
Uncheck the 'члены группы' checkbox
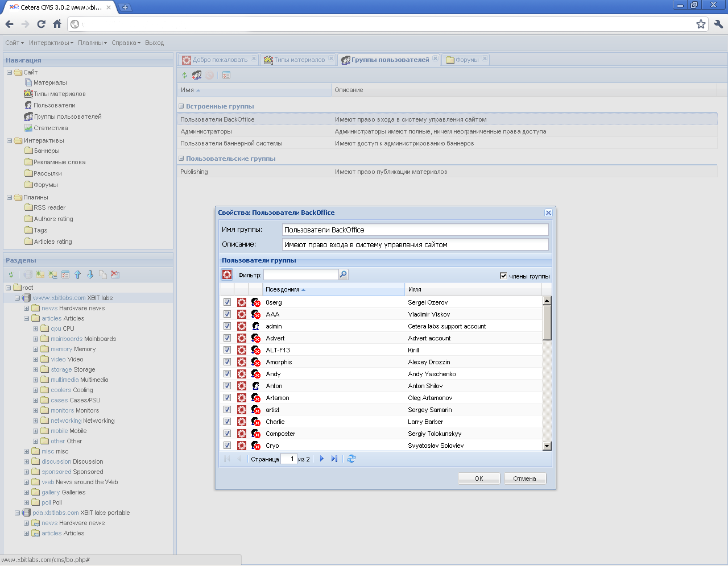click(x=503, y=276)
